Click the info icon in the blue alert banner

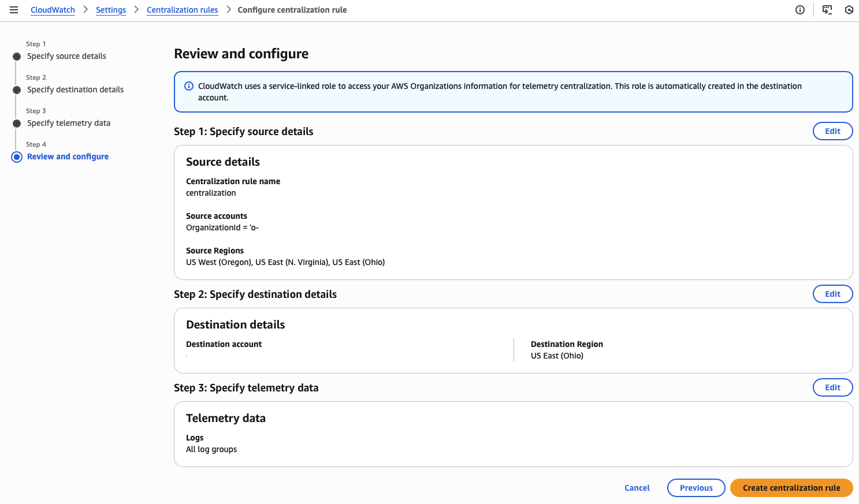coord(189,86)
